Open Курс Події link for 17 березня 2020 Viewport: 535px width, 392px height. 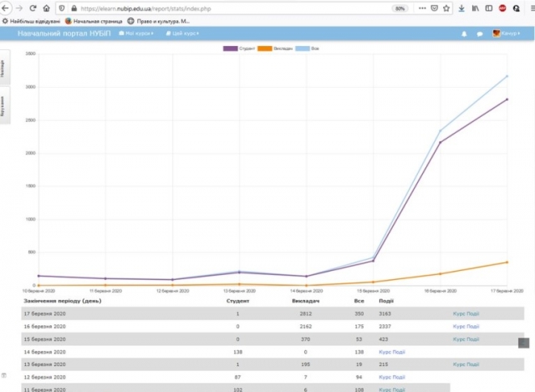(466, 313)
